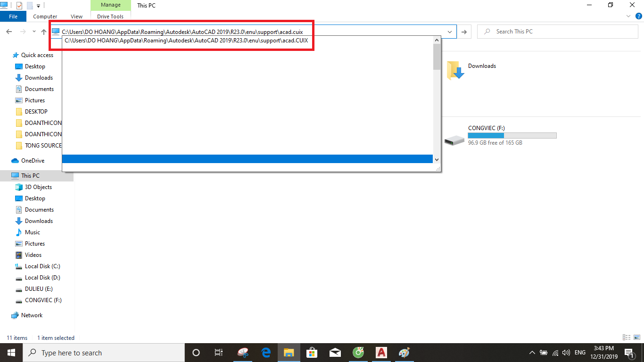The width and height of the screenshot is (644, 362).
Task: Click the Properties icon in the quick access toolbar
Action: [x=19, y=6]
